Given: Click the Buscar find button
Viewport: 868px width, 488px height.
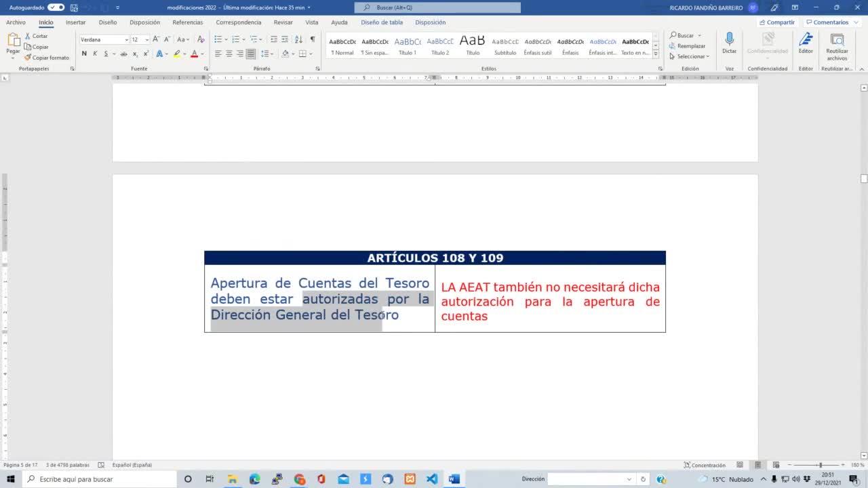Looking at the screenshot, I should [x=682, y=35].
